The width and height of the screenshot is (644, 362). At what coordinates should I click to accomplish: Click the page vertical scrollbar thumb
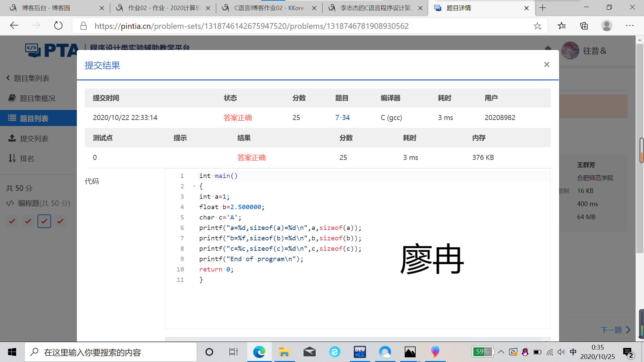(x=641, y=150)
